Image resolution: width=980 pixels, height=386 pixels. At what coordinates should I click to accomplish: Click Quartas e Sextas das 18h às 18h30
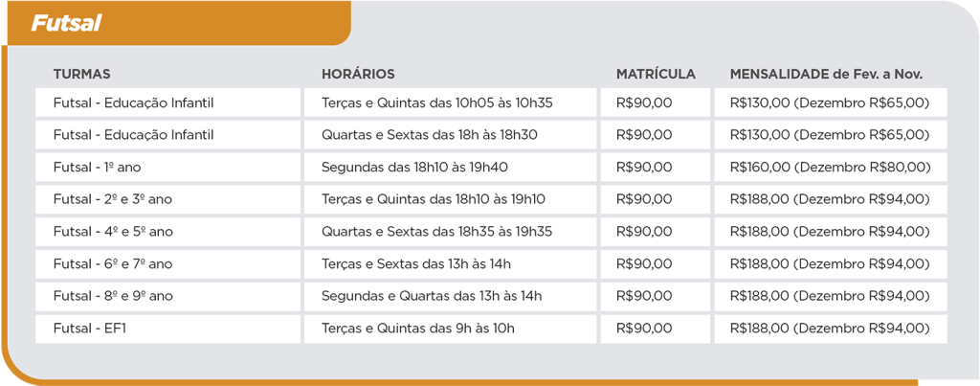430,134
